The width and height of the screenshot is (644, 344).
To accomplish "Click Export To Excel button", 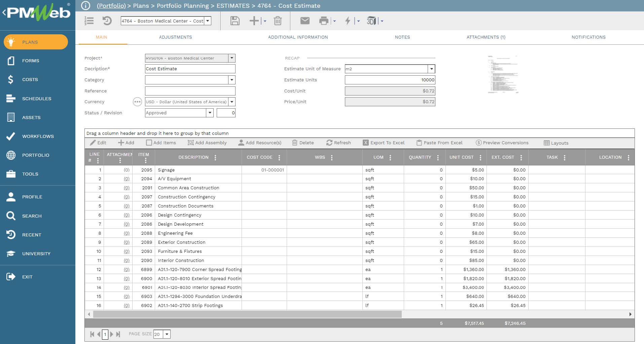I will click(384, 143).
